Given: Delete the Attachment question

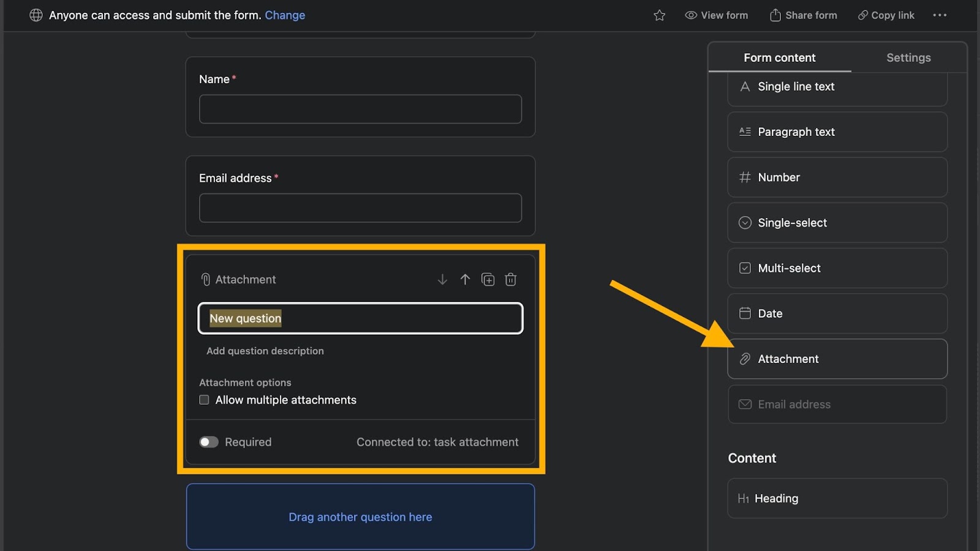Looking at the screenshot, I should coord(511,280).
